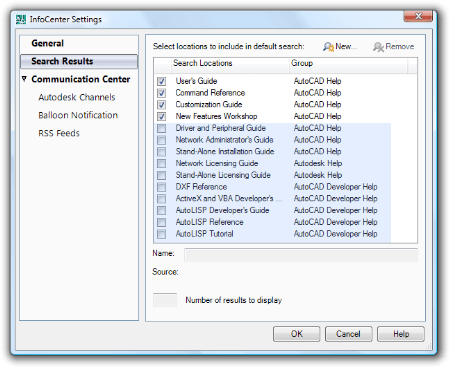Uncheck the User's Guide checkbox
The width and height of the screenshot is (450, 367).
(x=162, y=81)
